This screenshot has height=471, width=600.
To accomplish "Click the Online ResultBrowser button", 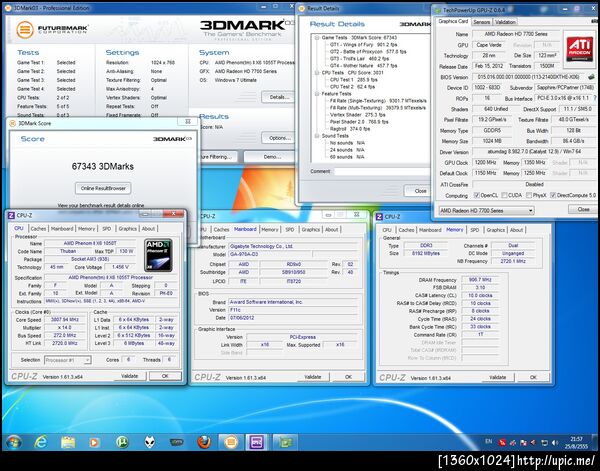I will 103,188.
